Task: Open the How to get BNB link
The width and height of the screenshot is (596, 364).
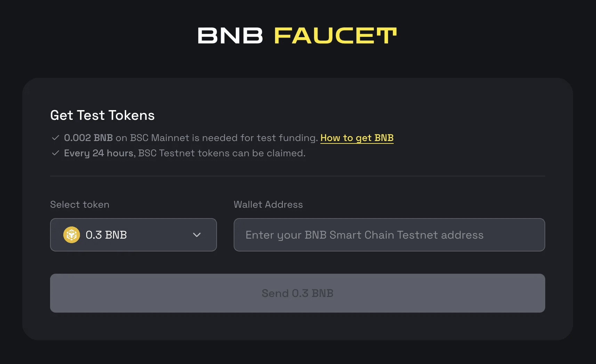Action: point(357,138)
